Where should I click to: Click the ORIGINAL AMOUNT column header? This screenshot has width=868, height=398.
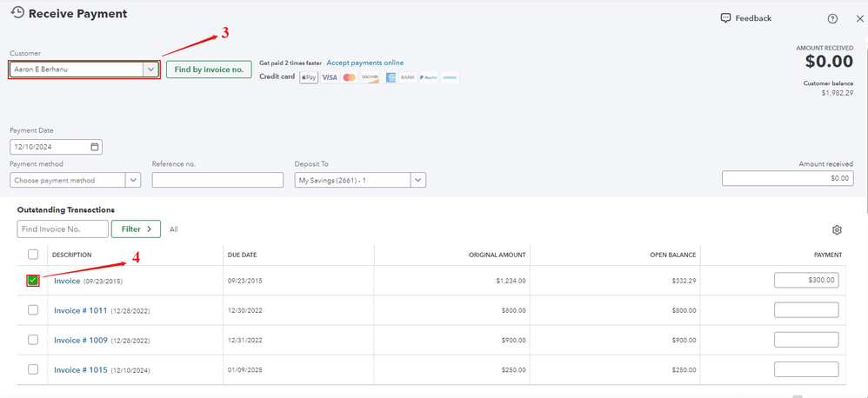point(497,255)
